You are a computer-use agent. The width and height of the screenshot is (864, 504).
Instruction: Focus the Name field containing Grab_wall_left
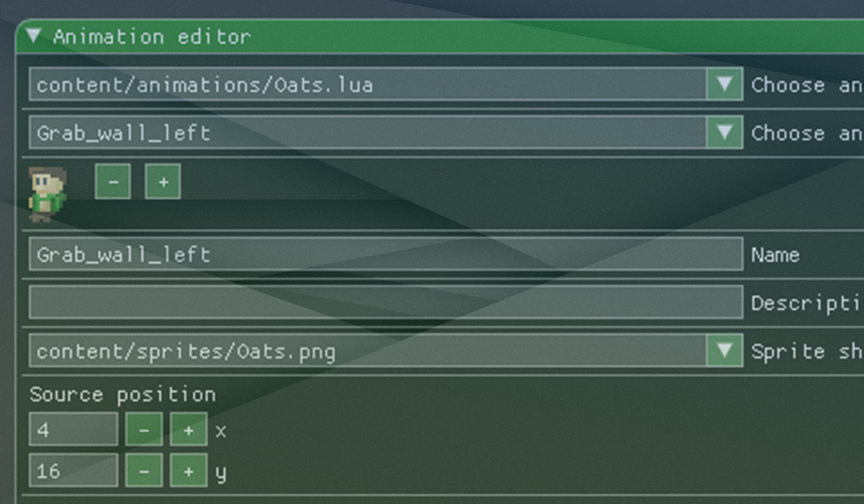tap(386, 254)
